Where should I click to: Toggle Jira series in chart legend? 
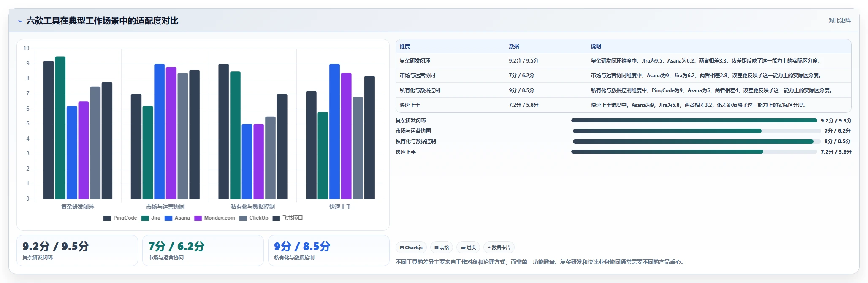point(151,218)
